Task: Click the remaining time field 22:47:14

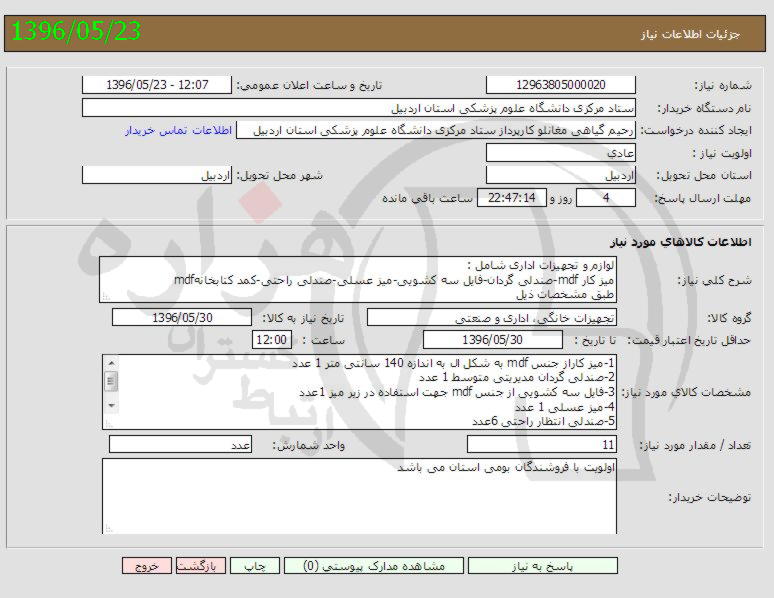Action: [512, 198]
